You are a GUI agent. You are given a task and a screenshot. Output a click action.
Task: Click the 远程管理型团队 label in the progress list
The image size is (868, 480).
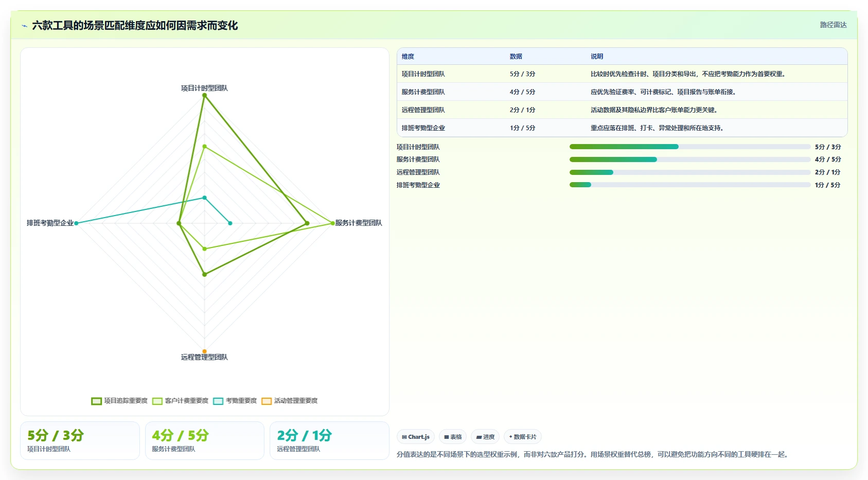[x=418, y=172]
